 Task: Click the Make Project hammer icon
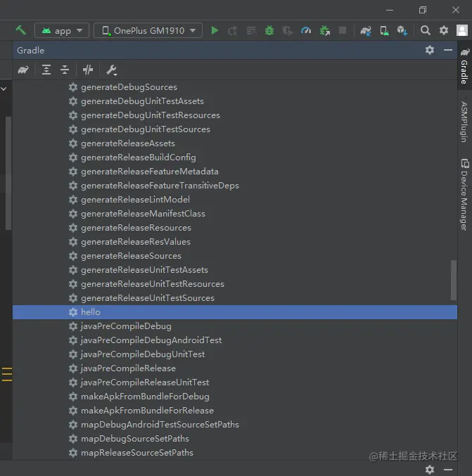pyautogui.click(x=20, y=30)
